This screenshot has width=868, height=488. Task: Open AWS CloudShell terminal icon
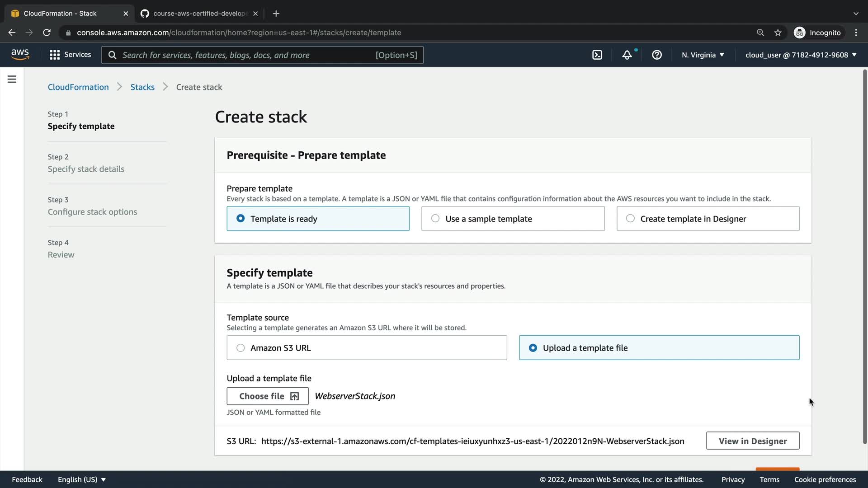point(597,55)
